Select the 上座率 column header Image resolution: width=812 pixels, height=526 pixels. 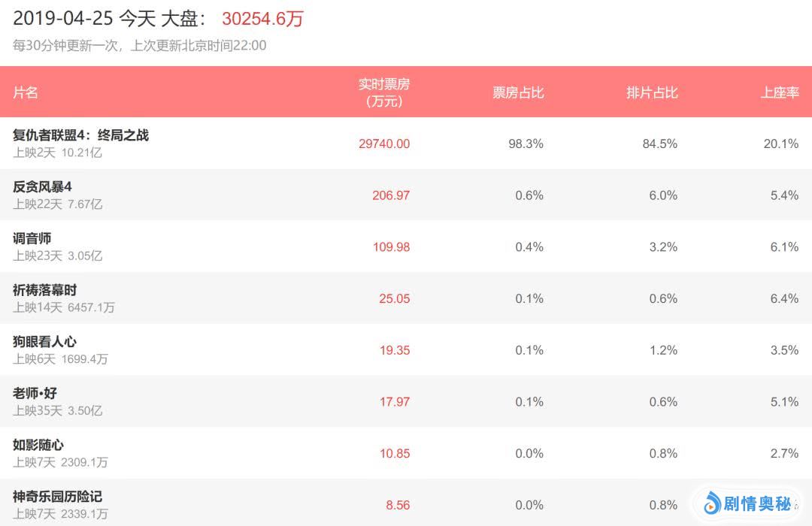[x=780, y=92]
